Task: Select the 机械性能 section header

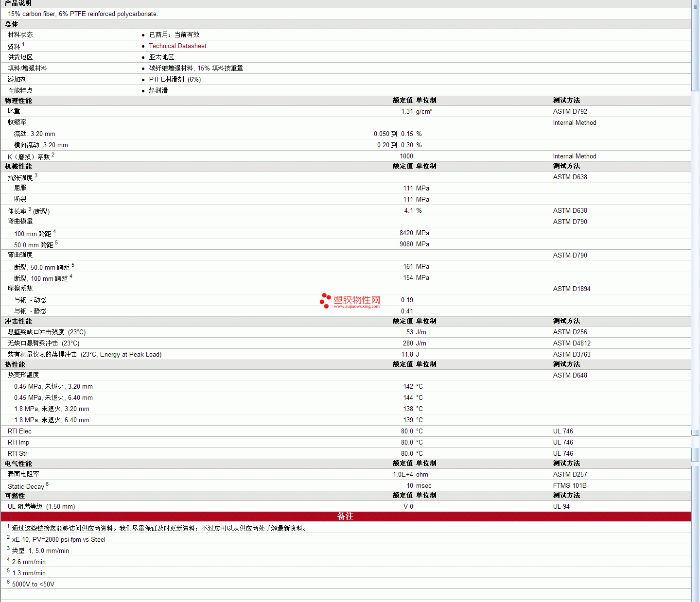Action: pos(18,167)
